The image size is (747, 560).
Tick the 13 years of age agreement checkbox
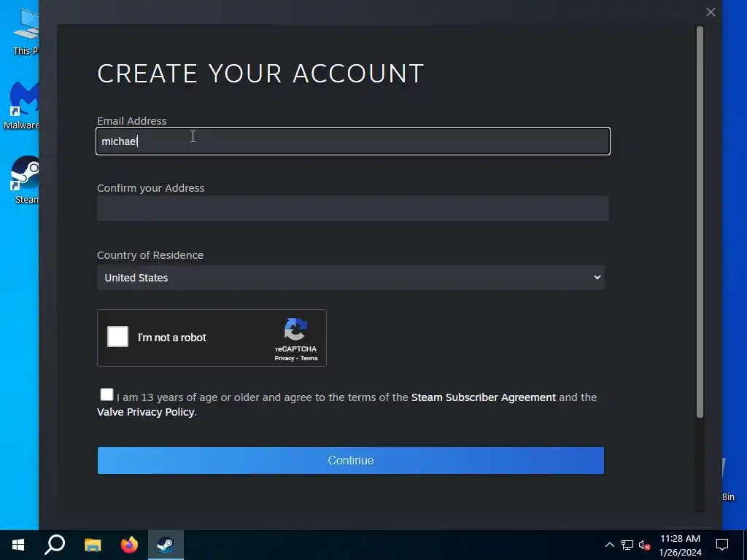(107, 394)
